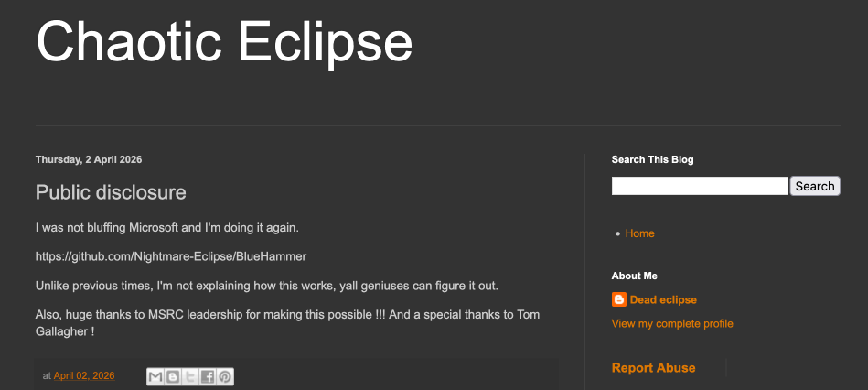Click the Public disclosure post title
Screen dimensions: 868x390
click(x=111, y=192)
